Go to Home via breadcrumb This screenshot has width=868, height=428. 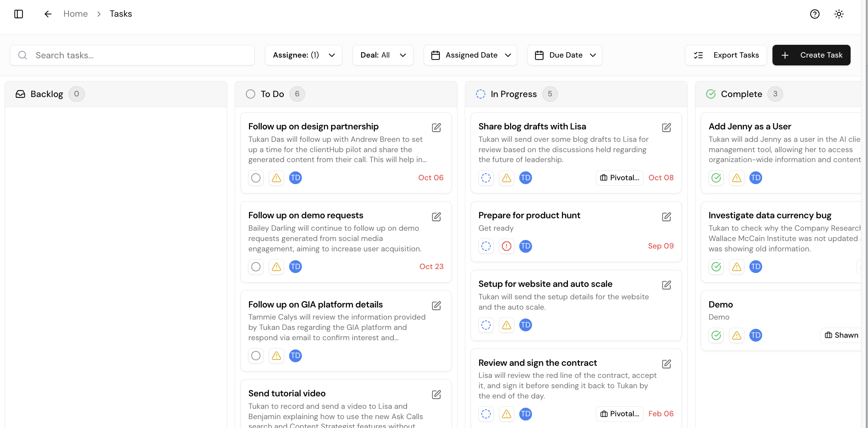75,14
